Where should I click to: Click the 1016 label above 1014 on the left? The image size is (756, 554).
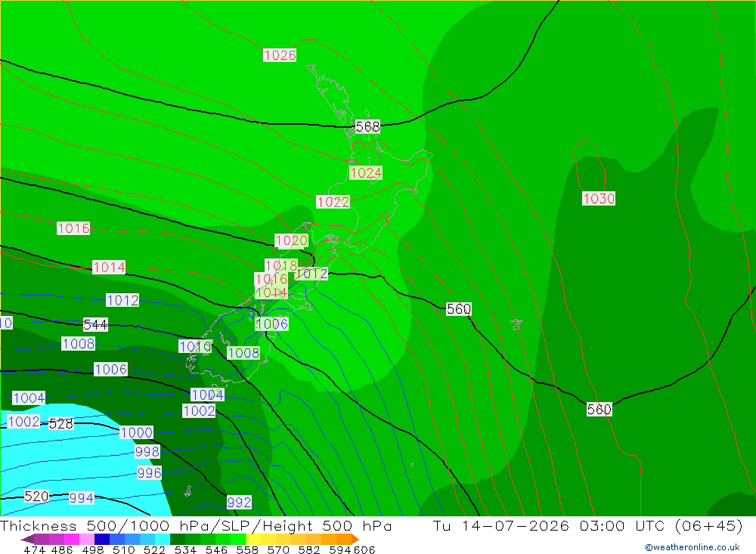coord(73,228)
